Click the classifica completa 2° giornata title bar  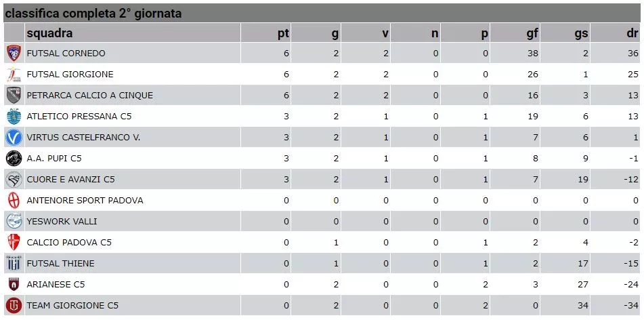[x=322, y=13]
